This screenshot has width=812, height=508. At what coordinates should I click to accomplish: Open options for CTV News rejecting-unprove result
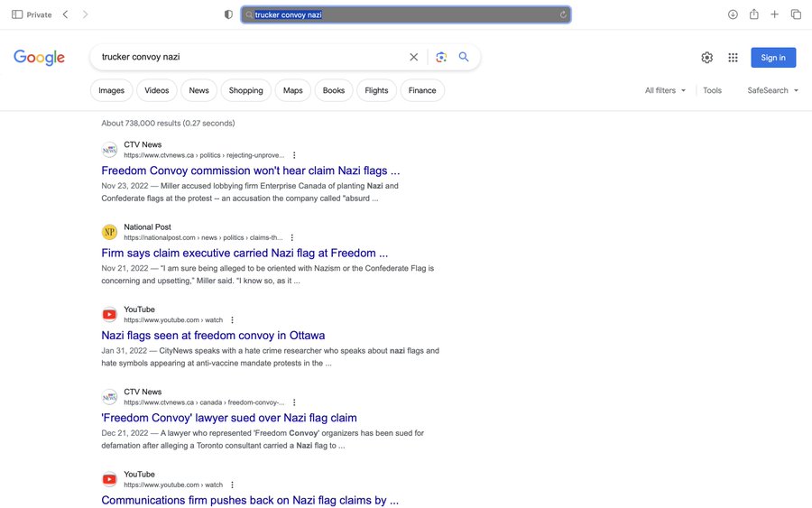[x=294, y=155]
